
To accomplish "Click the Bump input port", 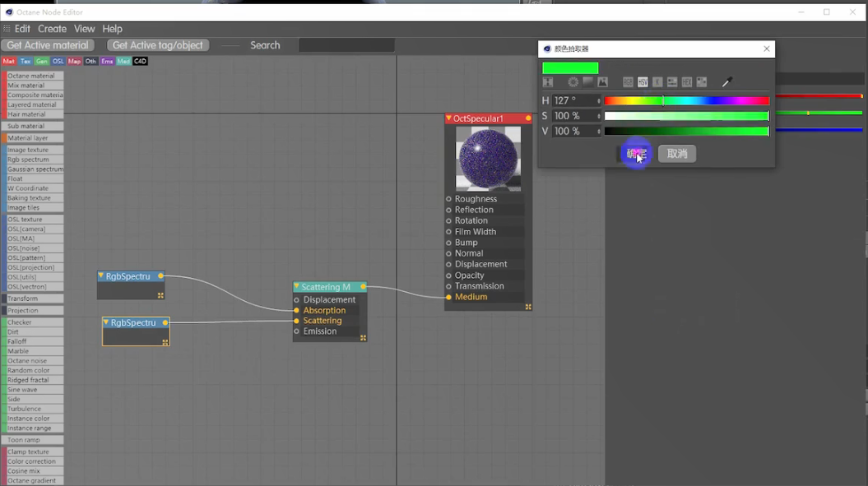I will point(448,243).
